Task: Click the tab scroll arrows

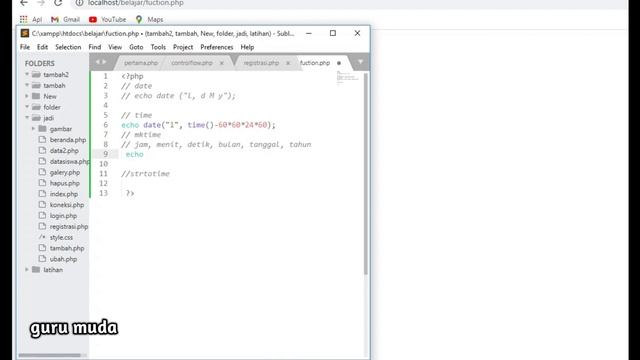Action: coord(101,62)
